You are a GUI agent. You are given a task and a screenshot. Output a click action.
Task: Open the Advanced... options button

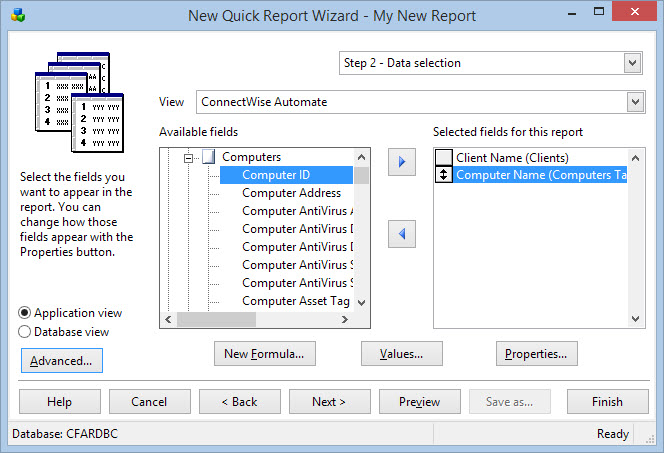pyautogui.click(x=62, y=361)
